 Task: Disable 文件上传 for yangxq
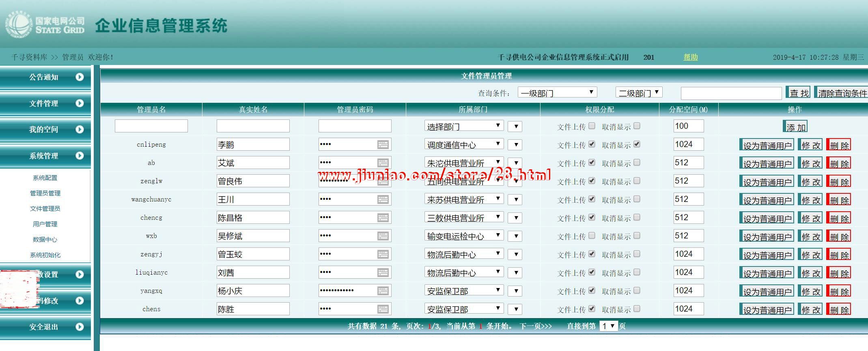tap(592, 290)
